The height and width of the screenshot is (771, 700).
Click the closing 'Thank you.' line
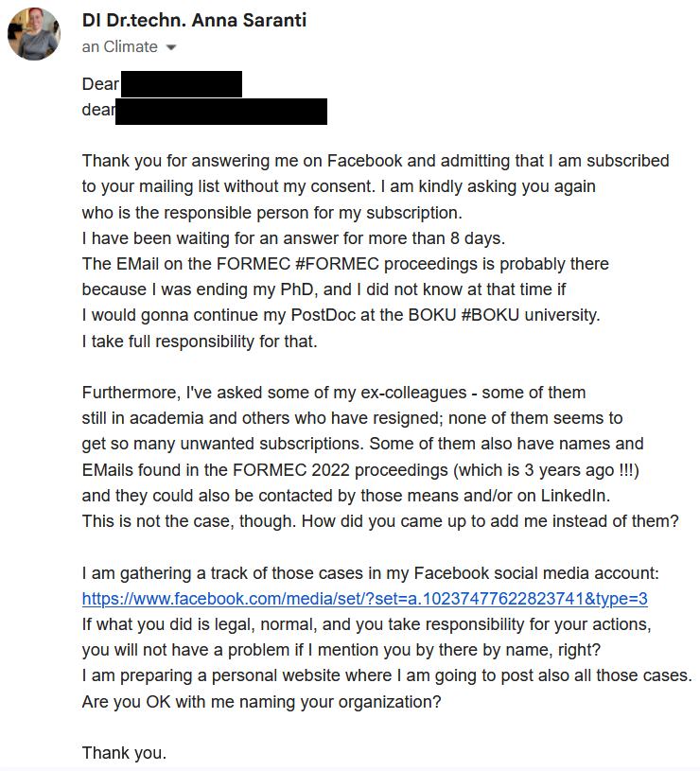124,753
